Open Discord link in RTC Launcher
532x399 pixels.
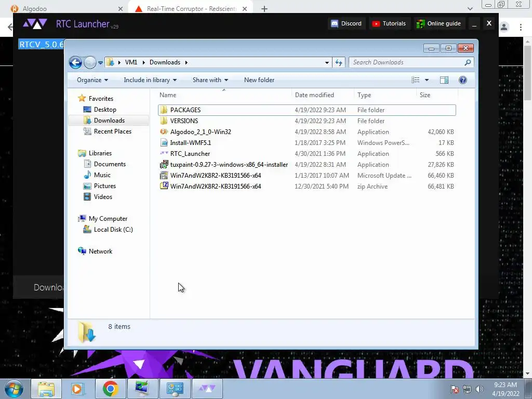[x=347, y=23]
